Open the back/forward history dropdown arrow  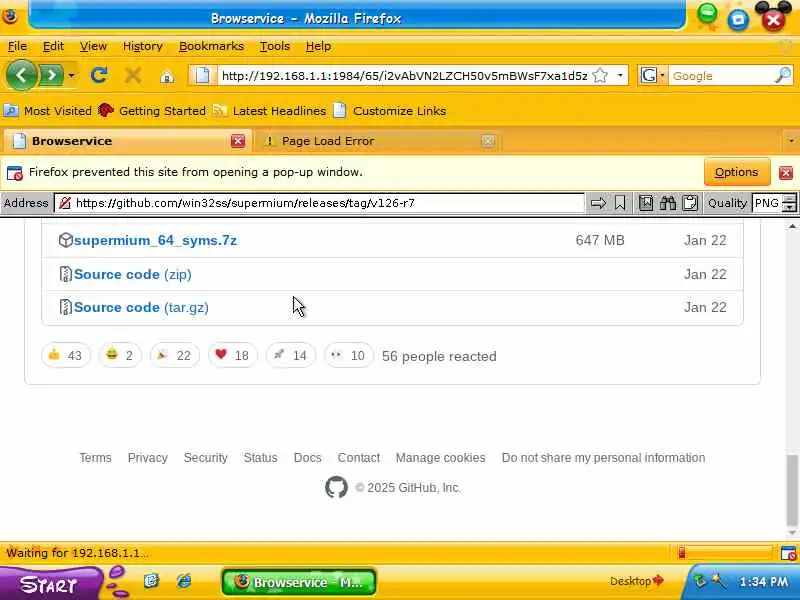(71, 76)
